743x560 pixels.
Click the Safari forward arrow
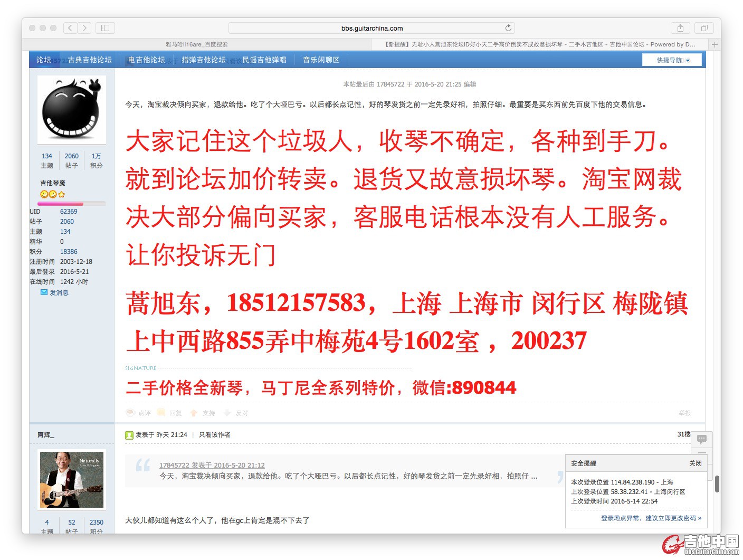pos(84,28)
